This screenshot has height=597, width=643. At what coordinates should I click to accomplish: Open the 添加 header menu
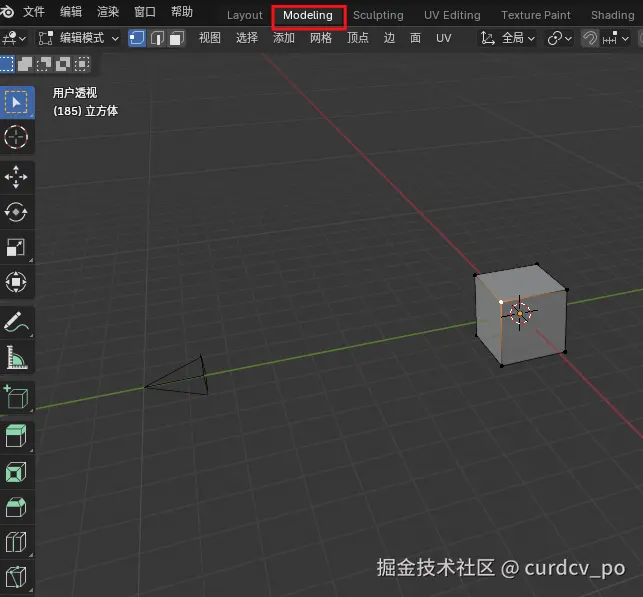[x=284, y=38]
